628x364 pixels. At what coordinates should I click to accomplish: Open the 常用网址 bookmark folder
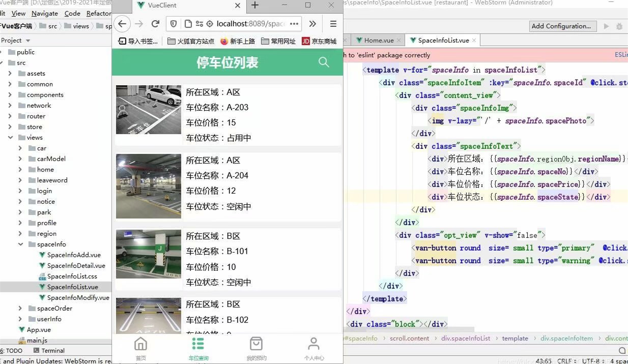tap(278, 41)
